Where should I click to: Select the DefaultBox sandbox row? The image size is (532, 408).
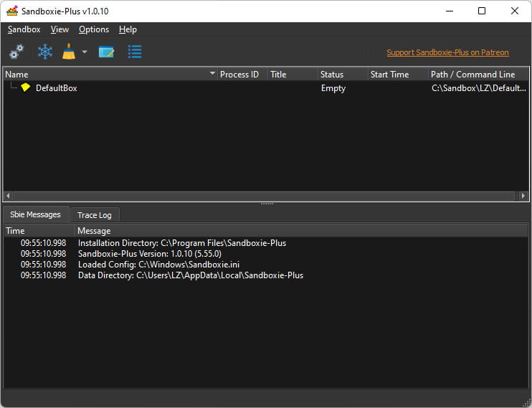[266, 88]
